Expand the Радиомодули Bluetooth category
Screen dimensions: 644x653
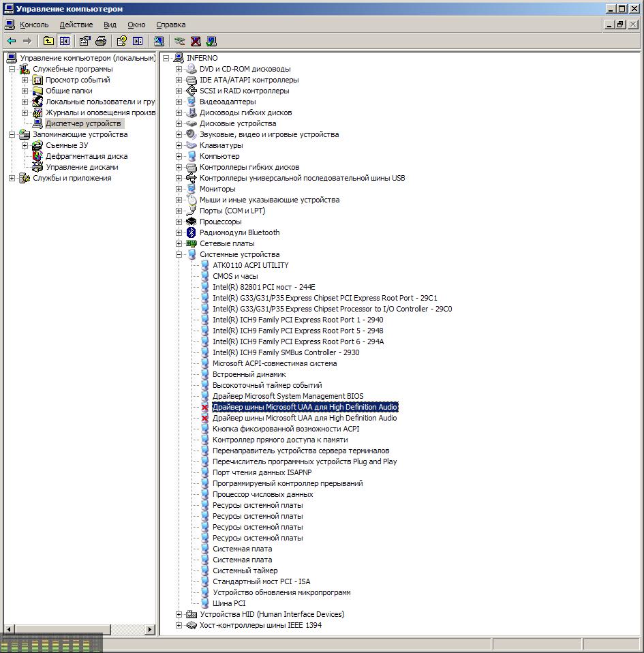[179, 232]
